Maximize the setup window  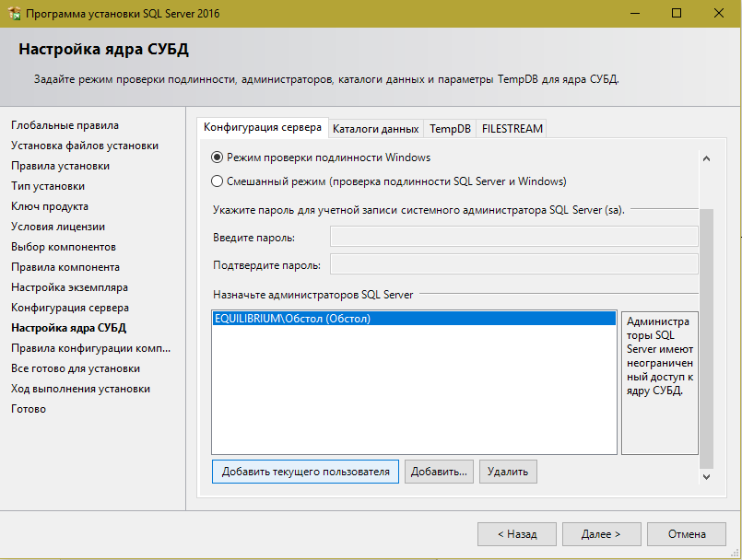coord(677,13)
